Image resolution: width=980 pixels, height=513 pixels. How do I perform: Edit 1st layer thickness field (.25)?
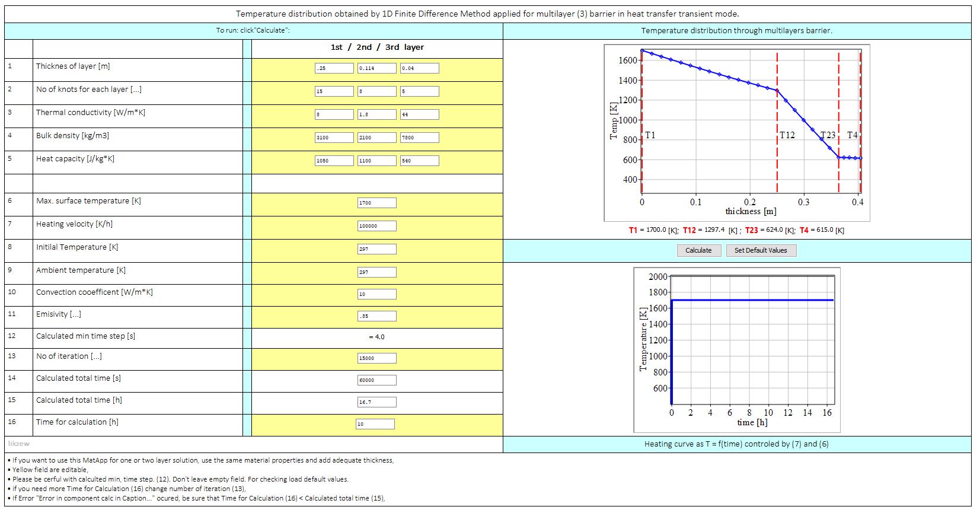pos(334,68)
